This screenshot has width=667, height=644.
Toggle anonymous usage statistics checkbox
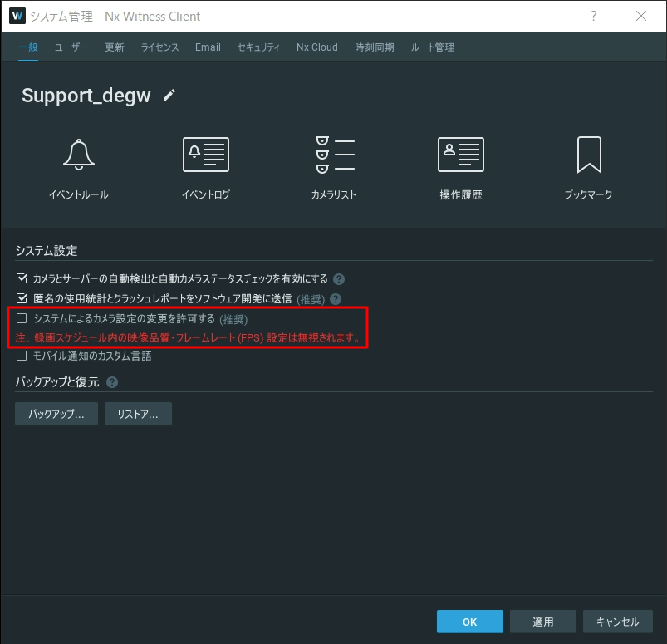[22, 298]
